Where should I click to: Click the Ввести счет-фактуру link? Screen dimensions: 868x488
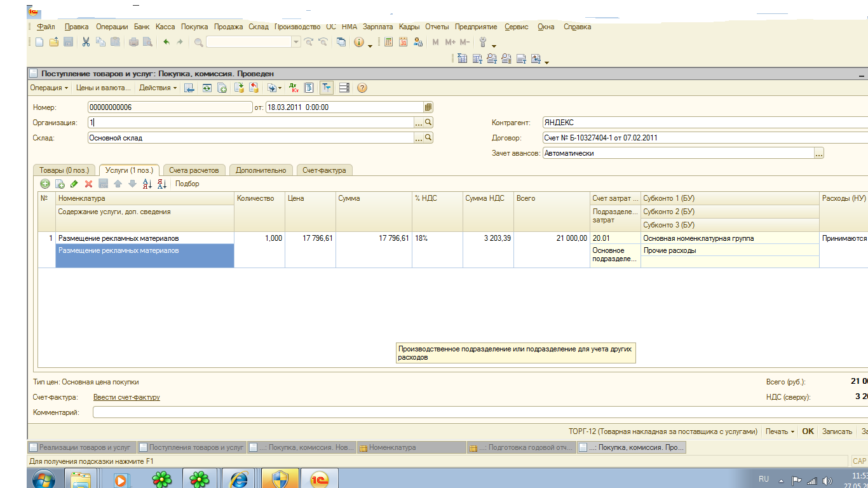[126, 397]
